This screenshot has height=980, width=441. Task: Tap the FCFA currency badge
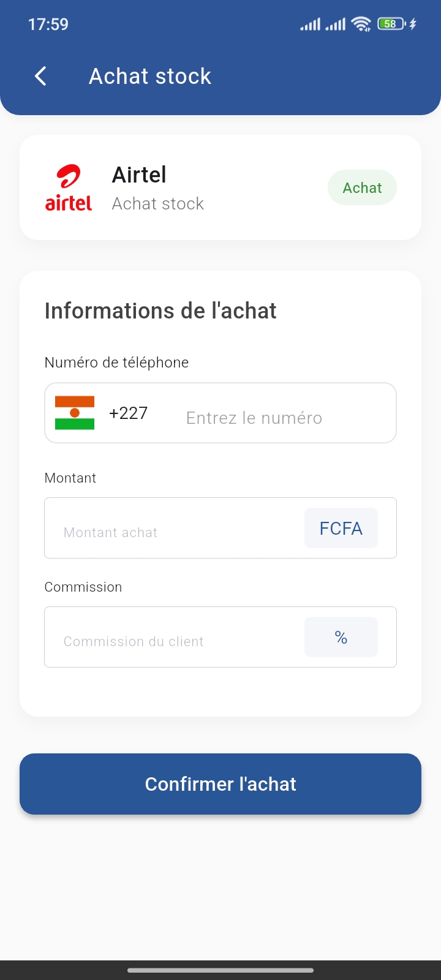point(341,528)
